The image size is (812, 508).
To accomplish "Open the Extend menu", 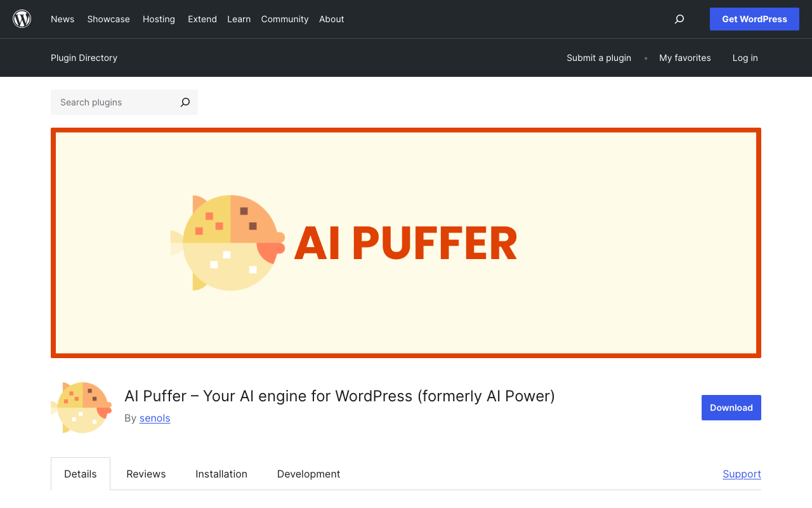I will [x=202, y=19].
